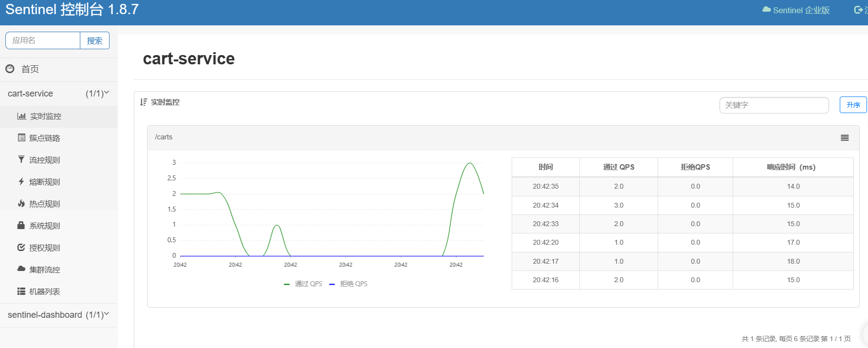Click the 搜索 search button
868x348 pixels.
94,40
